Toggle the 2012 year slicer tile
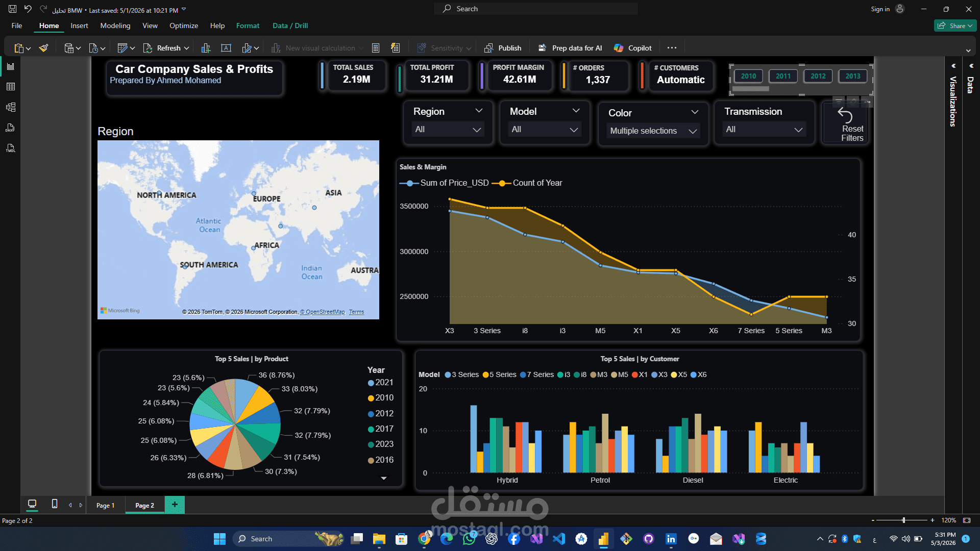The width and height of the screenshot is (980, 551). tap(818, 76)
